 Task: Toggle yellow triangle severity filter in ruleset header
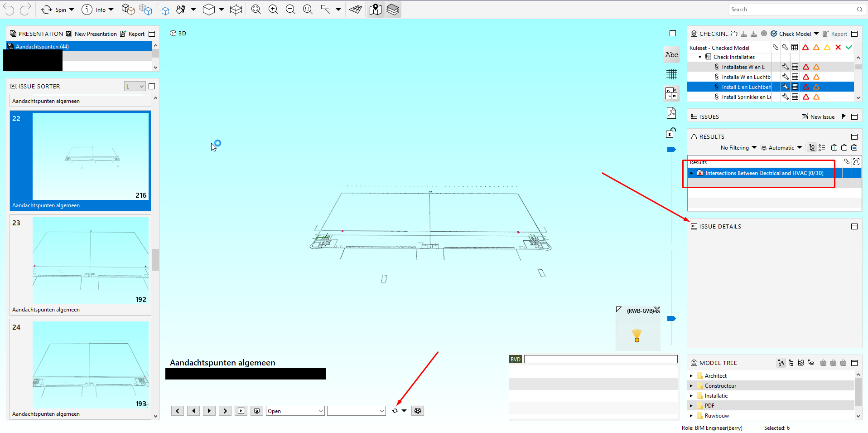tap(827, 47)
